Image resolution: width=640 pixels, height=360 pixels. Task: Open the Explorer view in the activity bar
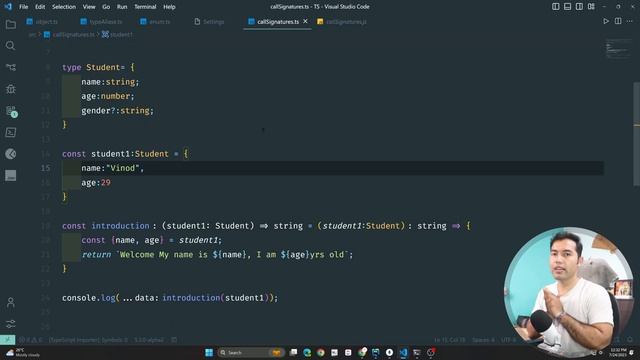coord(11,24)
